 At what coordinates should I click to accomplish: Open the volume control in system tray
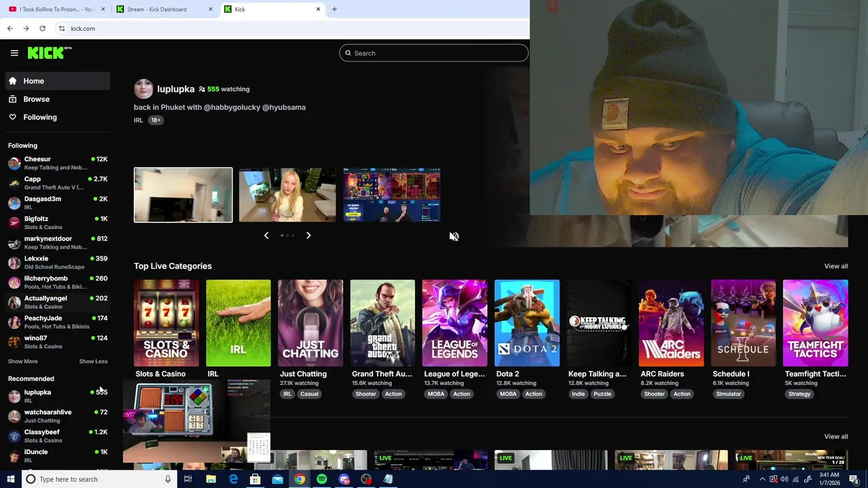point(785,479)
